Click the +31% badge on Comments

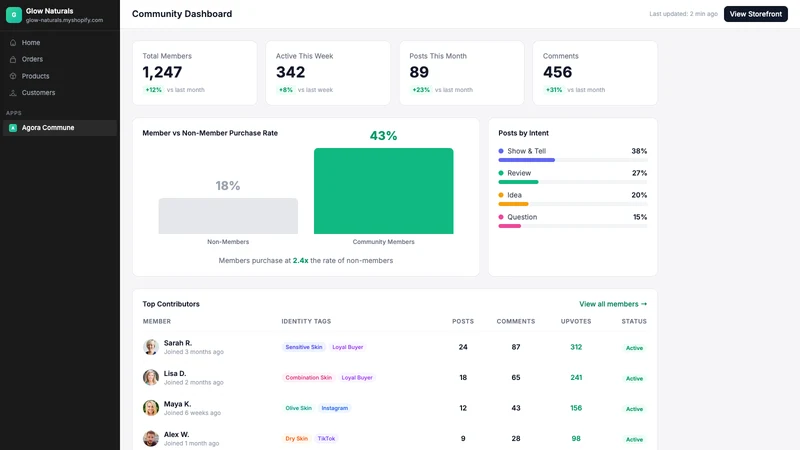pyautogui.click(x=554, y=90)
